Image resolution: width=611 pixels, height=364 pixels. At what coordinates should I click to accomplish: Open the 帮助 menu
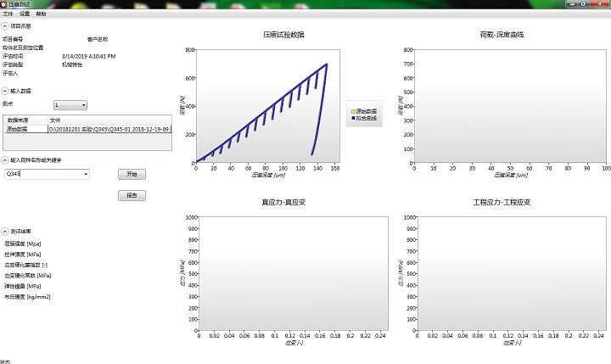pos(42,14)
